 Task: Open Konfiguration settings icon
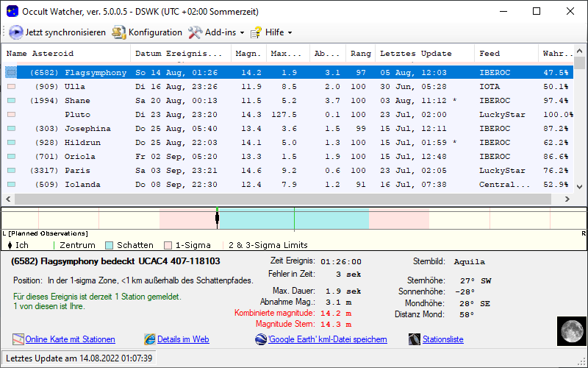[x=118, y=32]
